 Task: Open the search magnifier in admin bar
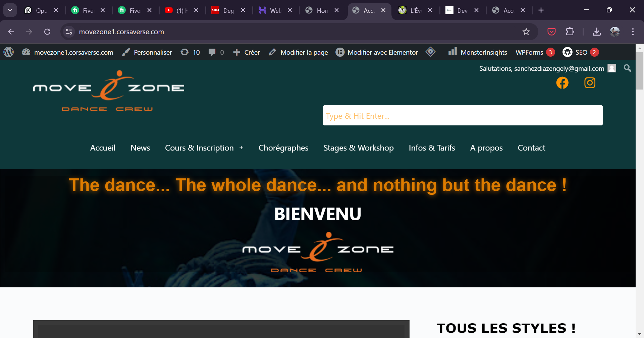(x=627, y=68)
